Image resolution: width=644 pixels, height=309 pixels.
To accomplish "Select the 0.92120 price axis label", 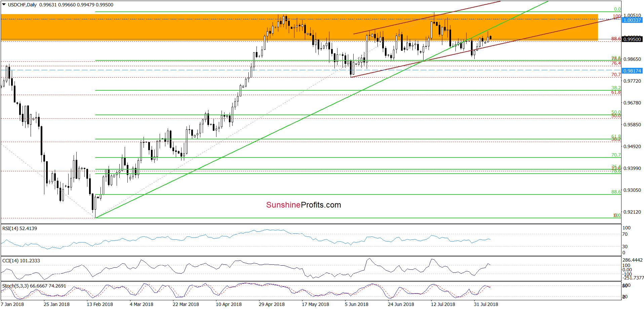I will coord(632,212).
